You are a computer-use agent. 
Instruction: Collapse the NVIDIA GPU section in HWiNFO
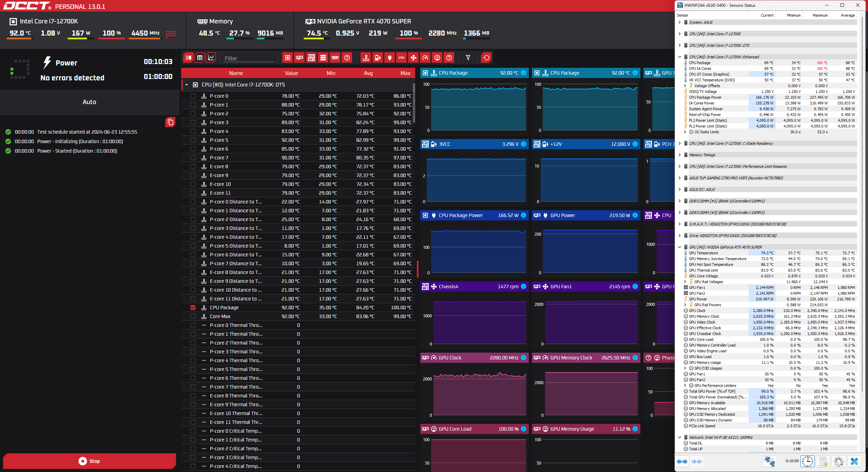pos(679,247)
